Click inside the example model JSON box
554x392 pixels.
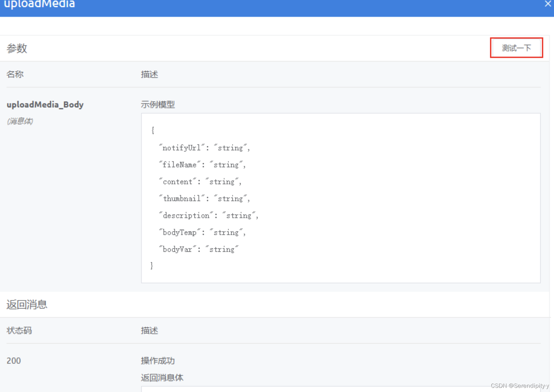coord(341,198)
